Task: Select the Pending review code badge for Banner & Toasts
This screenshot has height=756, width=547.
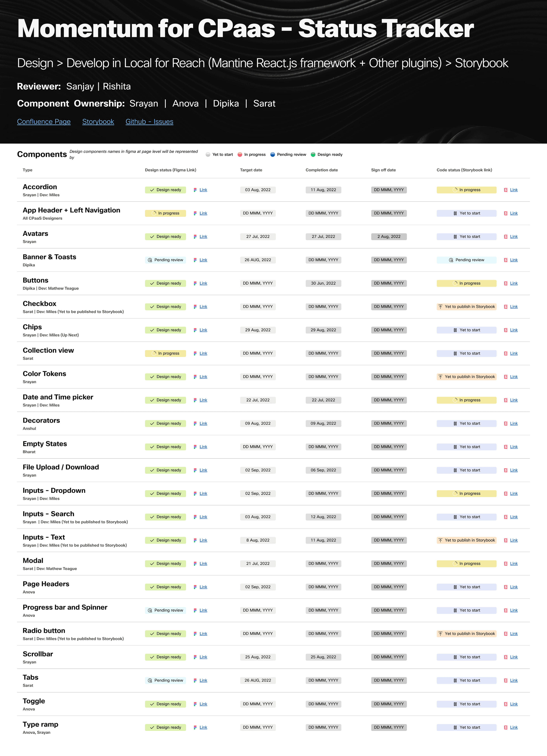Action: click(466, 260)
